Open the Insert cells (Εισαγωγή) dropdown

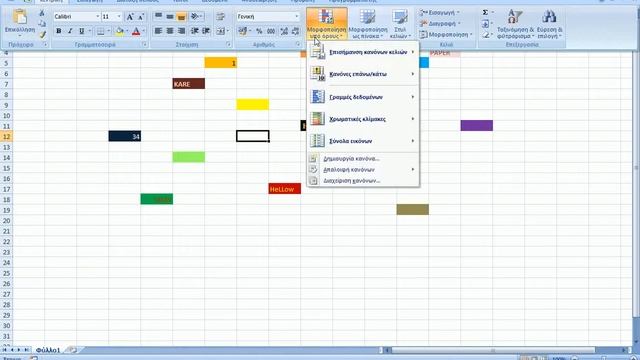point(439,13)
